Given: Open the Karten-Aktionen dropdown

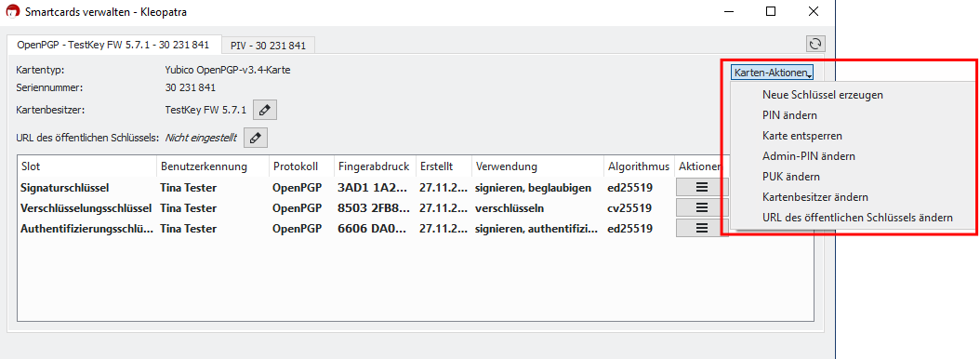Looking at the screenshot, I should pyautogui.click(x=773, y=73).
